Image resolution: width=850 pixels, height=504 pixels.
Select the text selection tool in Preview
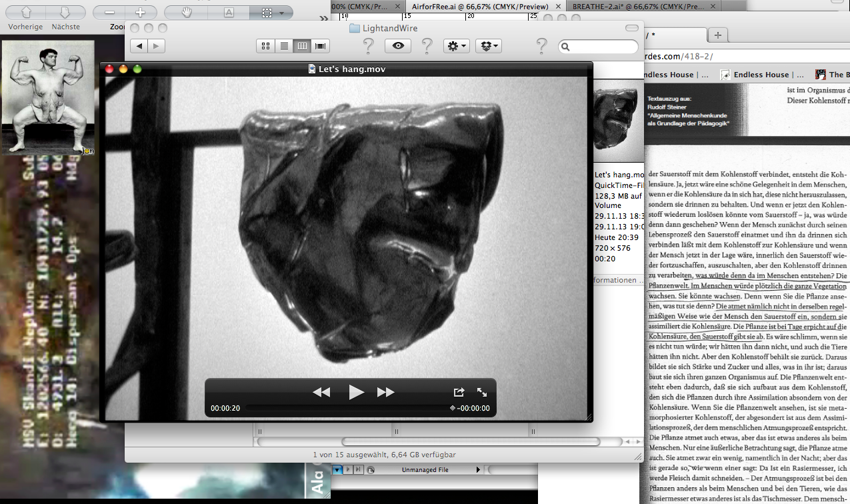229,12
